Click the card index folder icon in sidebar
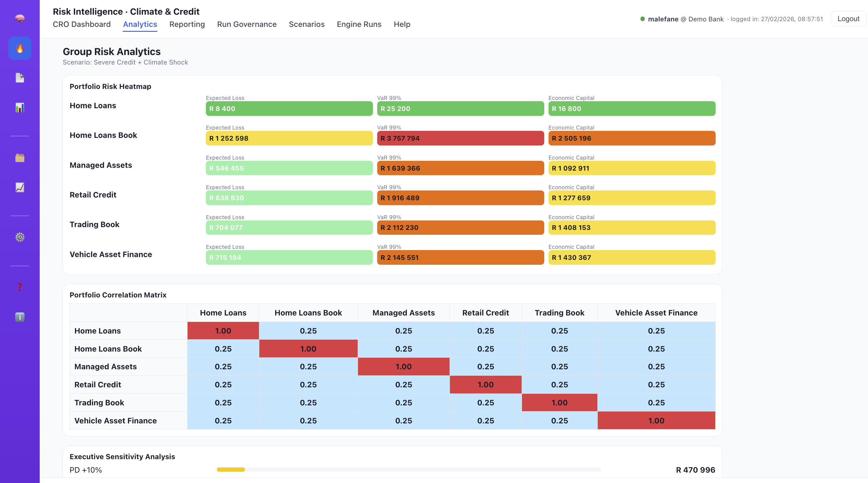This screenshot has width=868, height=483. click(x=19, y=157)
